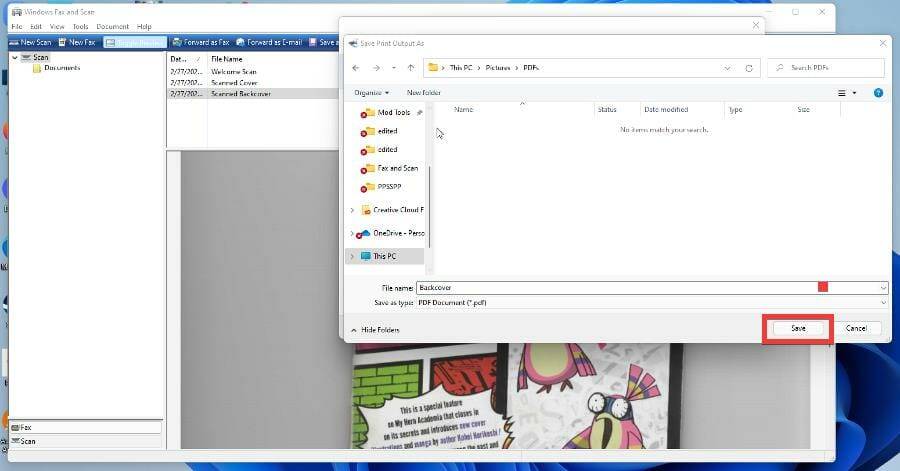This screenshot has width=900, height=471.
Task: Start a New Fax from toolbar
Action: click(77, 42)
